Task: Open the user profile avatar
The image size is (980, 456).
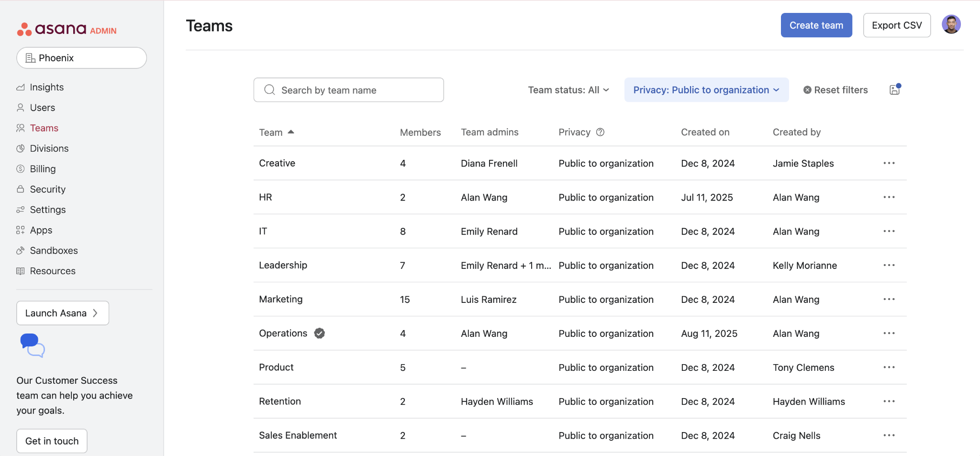Action: 951,24
